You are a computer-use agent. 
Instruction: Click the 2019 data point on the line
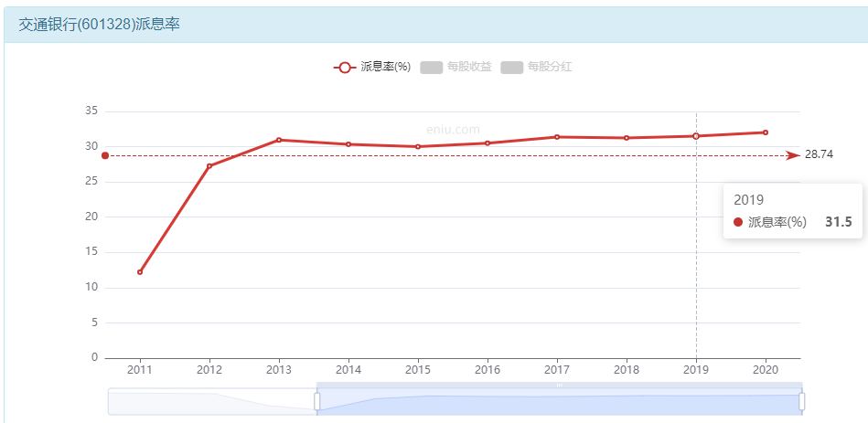click(x=696, y=136)
